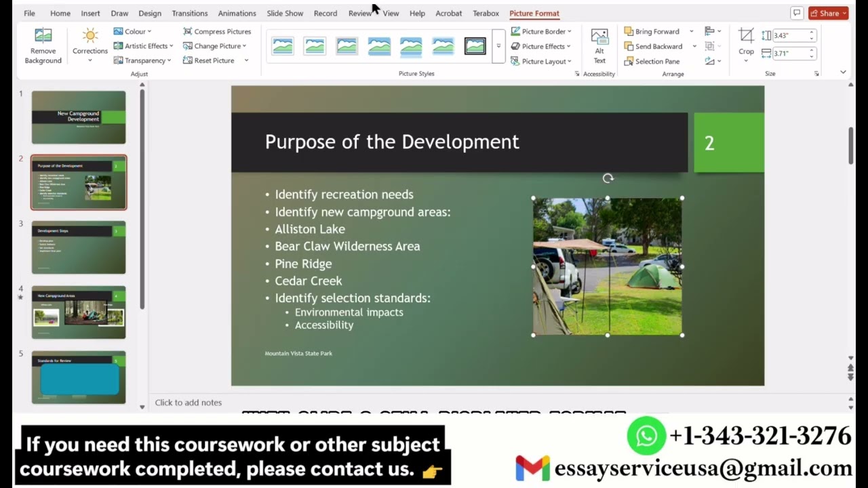Open the Artistic Effects dropdown

(143, 46)
